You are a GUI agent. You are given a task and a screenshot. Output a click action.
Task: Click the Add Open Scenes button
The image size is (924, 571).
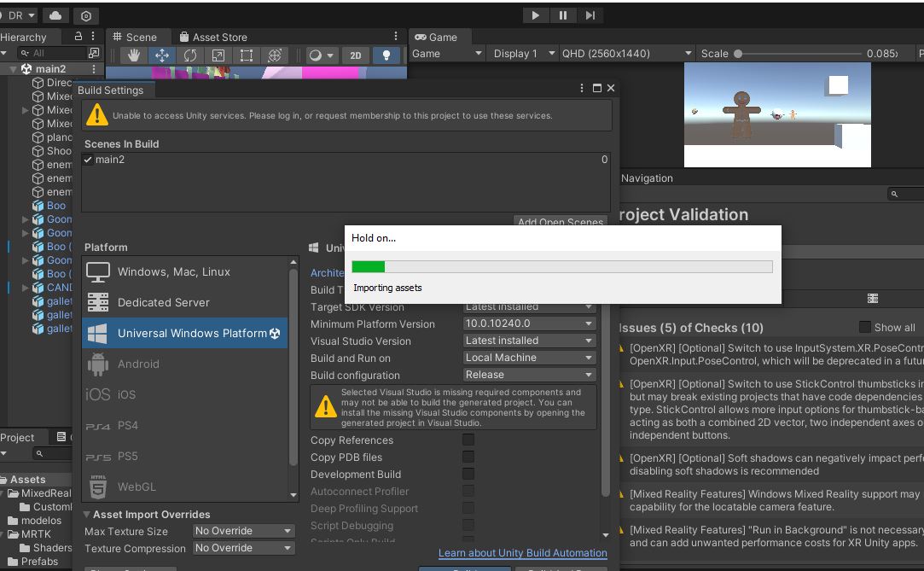(561, 221)
